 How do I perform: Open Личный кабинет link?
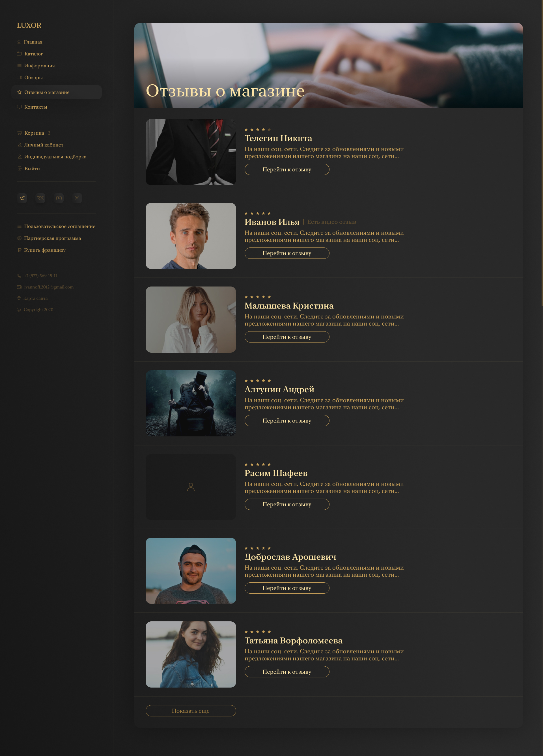click(44, 145)
